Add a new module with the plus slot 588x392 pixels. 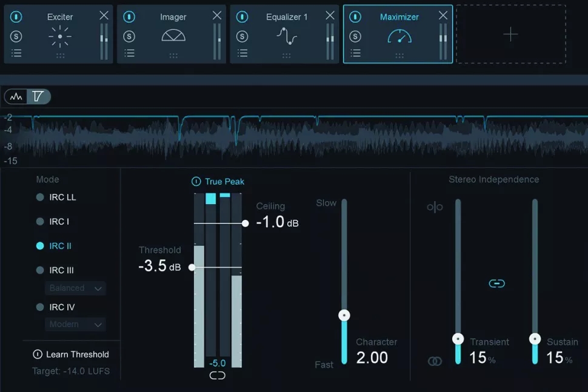pos(510,35)
